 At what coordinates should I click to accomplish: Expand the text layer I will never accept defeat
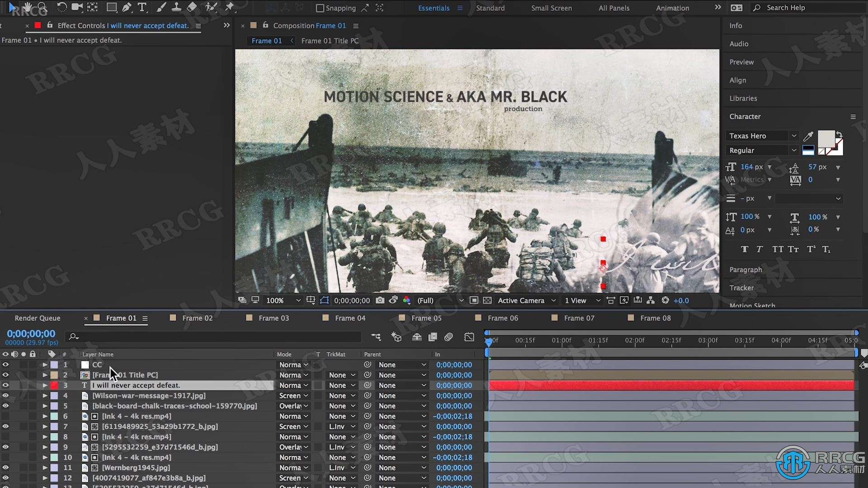pyautogui.click(x=45, y=385)
